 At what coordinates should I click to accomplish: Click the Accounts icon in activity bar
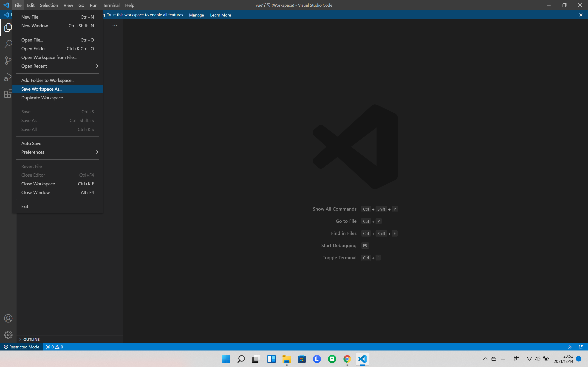[x=8, y=318]
